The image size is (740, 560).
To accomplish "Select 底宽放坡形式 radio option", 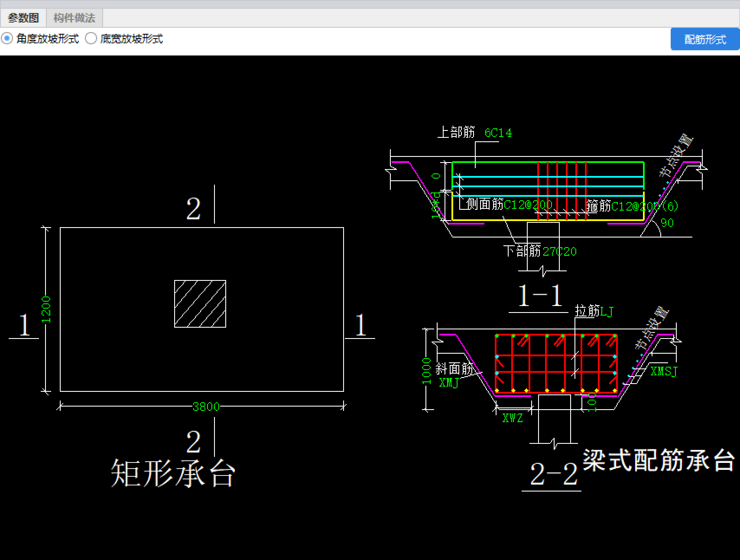I will pyautogui.click(x=124, y=39).
